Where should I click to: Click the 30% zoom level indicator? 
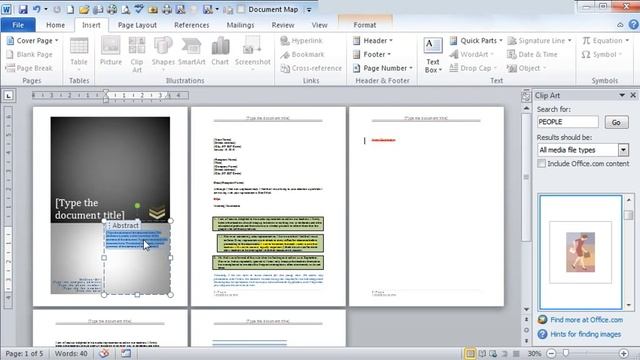click(x=534, y=353)
